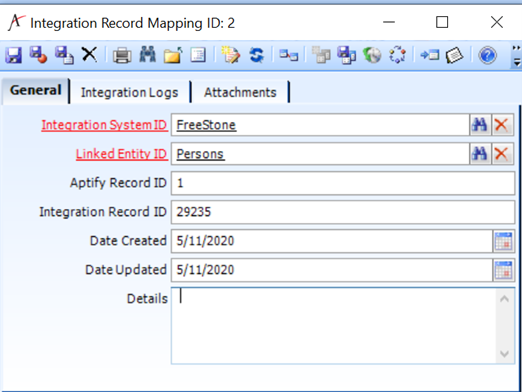Click the FreeStone linked value
The image size is (522, 392).
206,125
